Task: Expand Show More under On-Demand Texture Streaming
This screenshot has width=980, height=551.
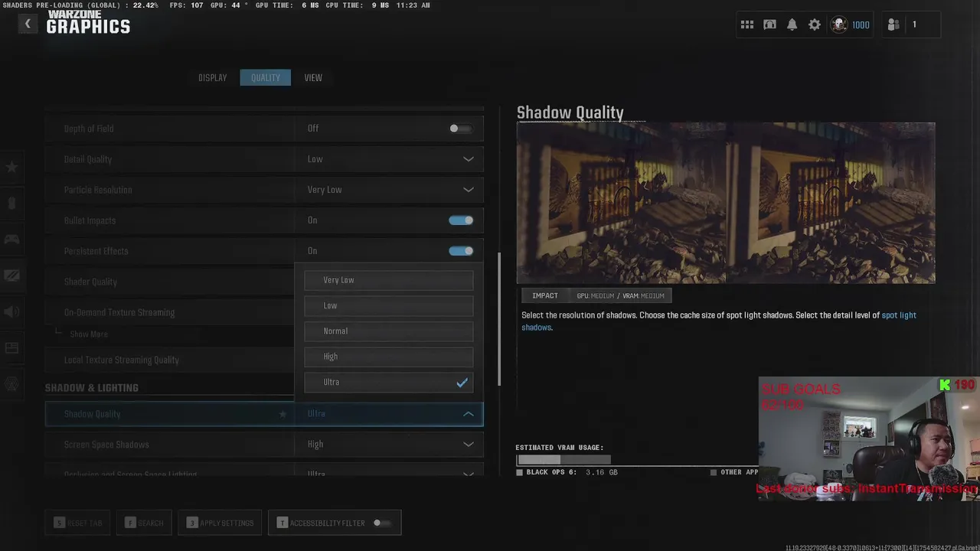Action: (x=88, y=334)
